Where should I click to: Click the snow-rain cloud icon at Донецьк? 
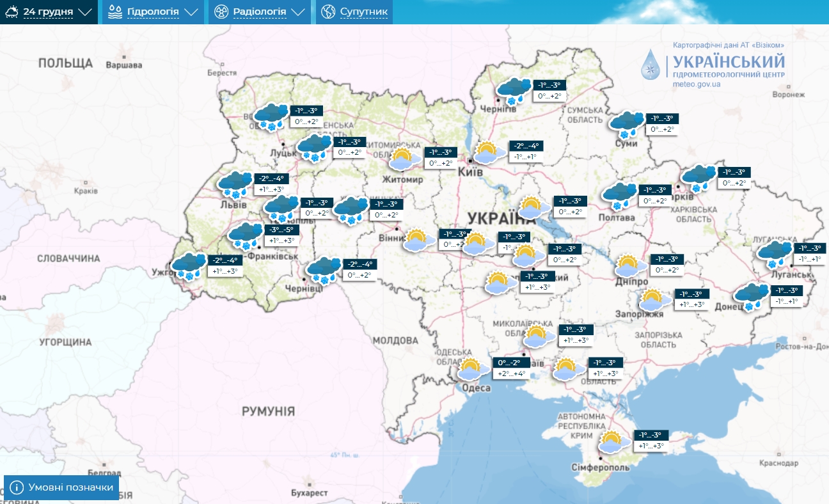(751, 297)
